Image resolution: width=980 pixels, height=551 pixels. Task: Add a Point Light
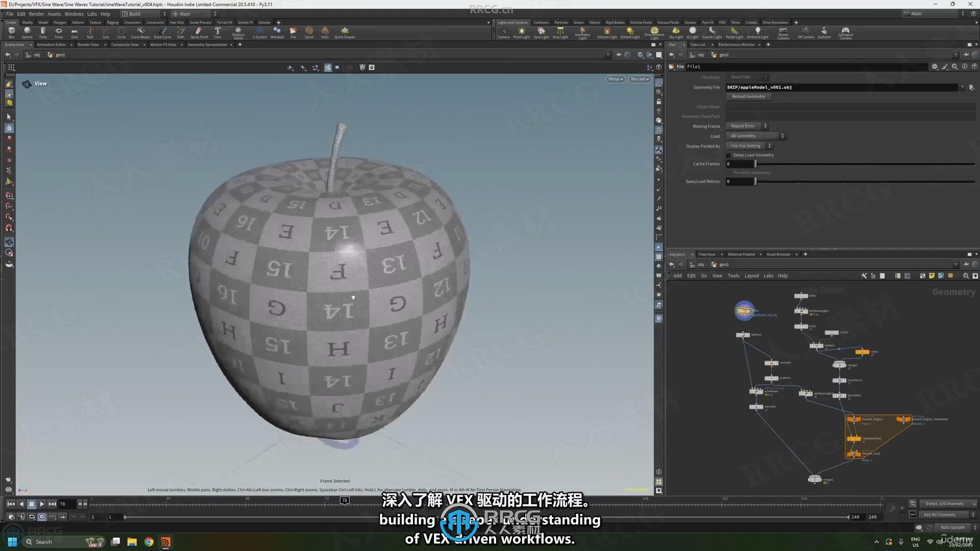(521, 33)
